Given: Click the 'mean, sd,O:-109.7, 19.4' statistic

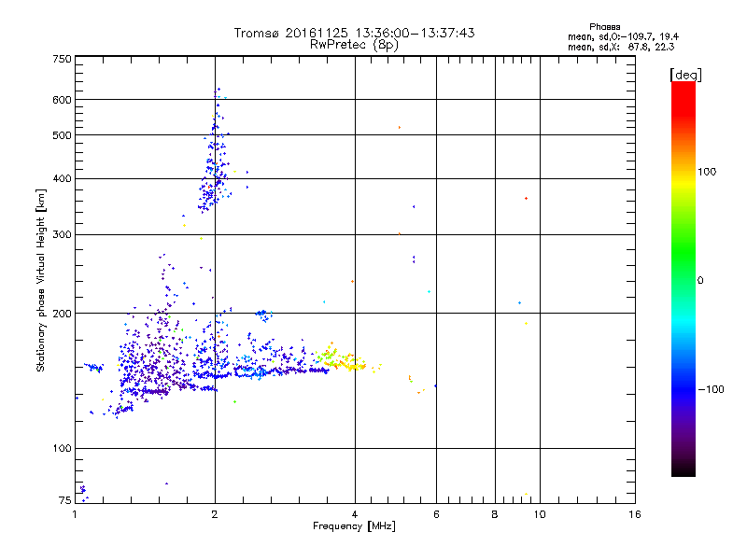Looking at the screenshot, I should click(623, 36).
